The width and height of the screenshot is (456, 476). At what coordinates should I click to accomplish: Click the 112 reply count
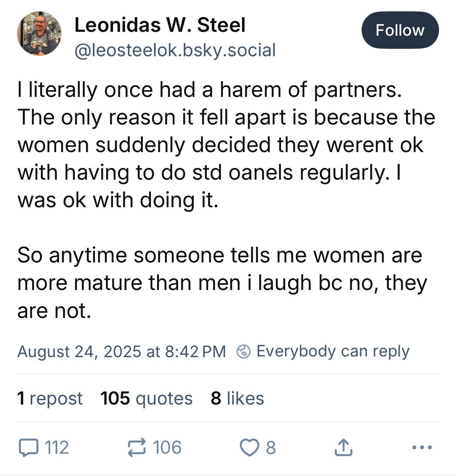(57, 447)
